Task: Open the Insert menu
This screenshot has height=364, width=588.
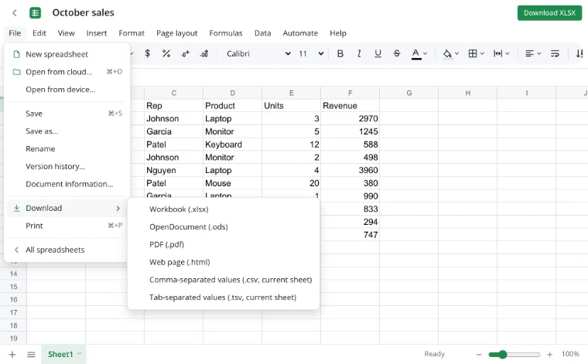Action: [97, 33]
